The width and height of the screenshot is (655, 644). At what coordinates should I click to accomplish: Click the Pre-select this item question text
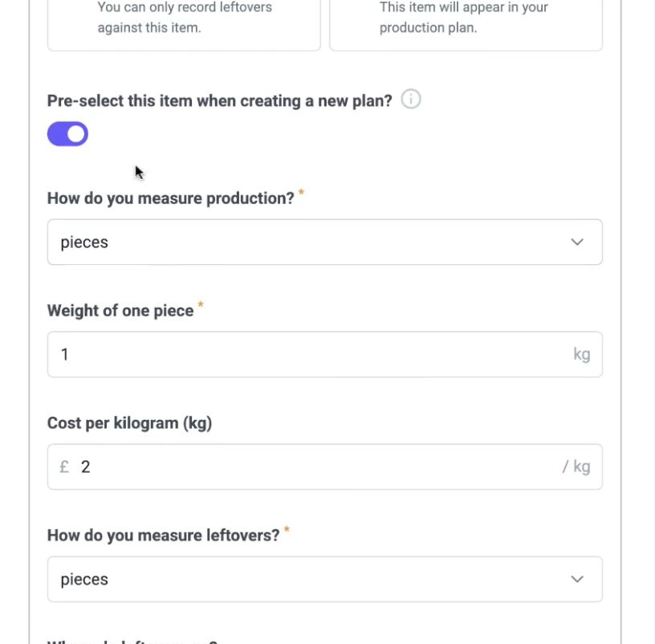click(220, 100)
